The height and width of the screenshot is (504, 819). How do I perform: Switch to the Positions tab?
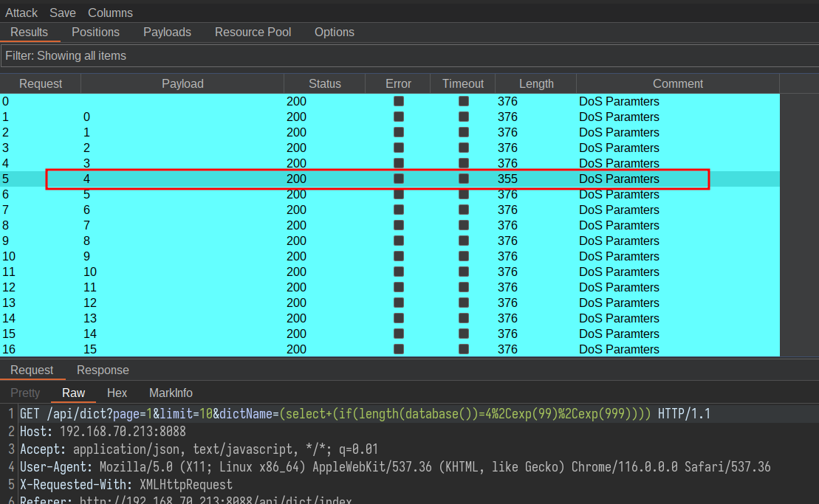coord(95,32)
